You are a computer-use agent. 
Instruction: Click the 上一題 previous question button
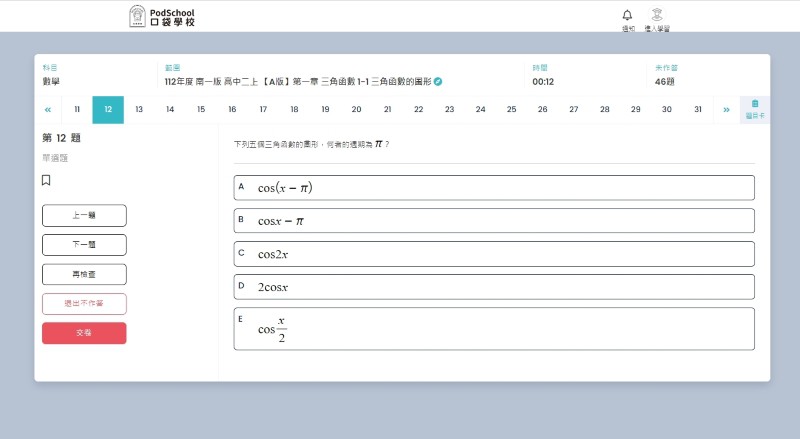[x=84, y=215]
